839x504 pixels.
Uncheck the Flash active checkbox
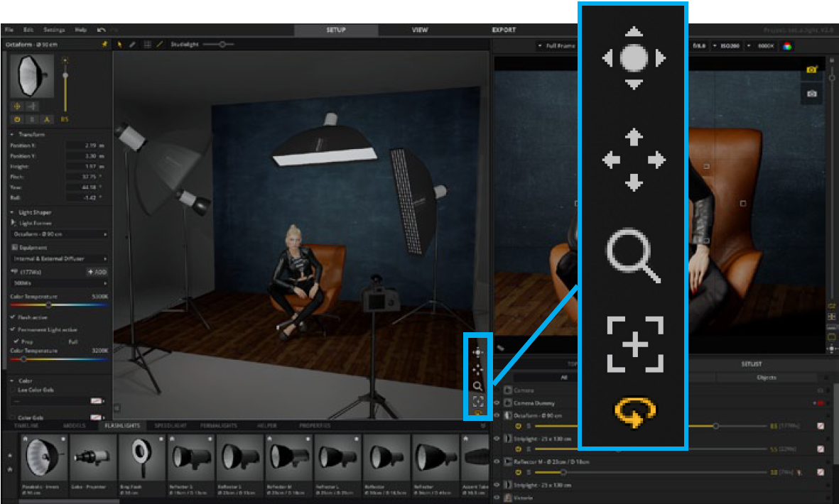[13, 317]
